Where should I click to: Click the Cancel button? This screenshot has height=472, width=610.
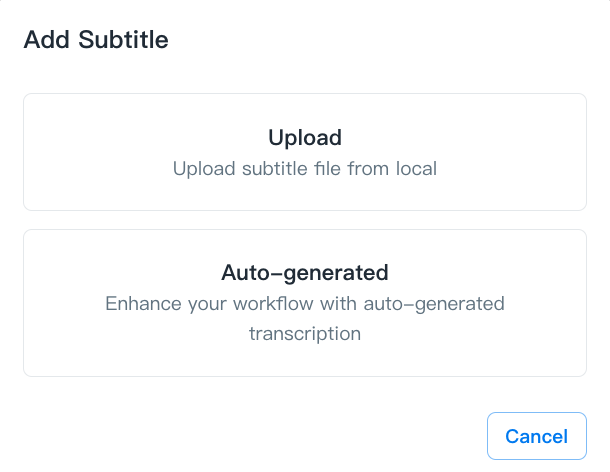[536, 436]
